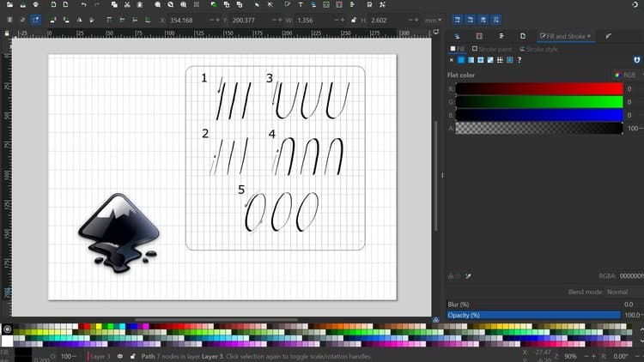Adjust the red R color slider

click(539, 88)
